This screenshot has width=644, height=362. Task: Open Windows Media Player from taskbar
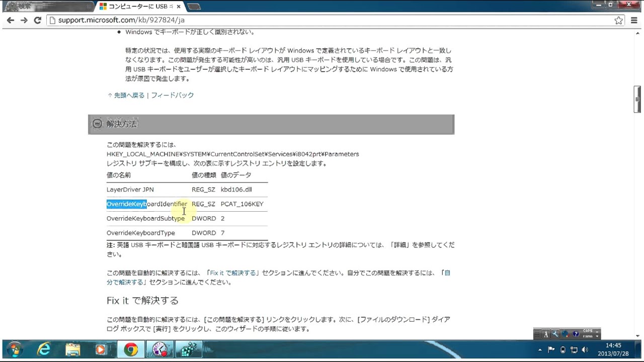[101, 349]
